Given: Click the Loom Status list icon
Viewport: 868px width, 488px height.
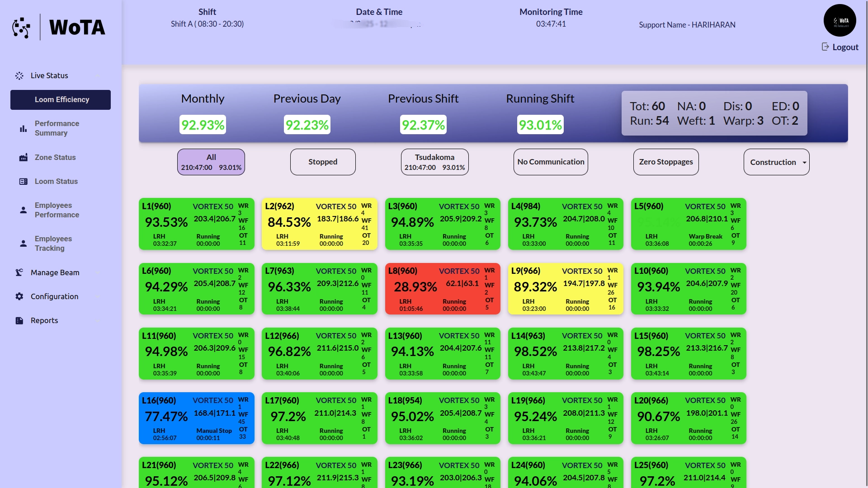Looking at the screenshot, I should (23, 182).
